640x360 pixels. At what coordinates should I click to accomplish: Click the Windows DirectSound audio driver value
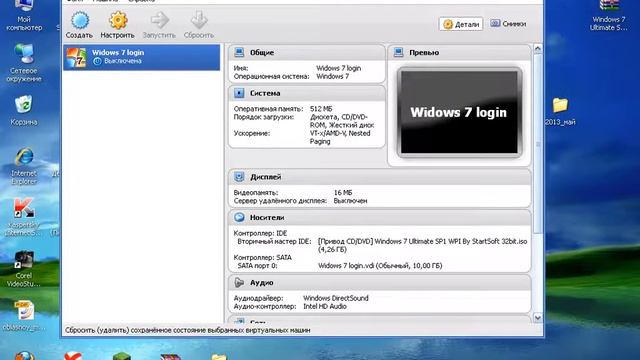[336, 298]
